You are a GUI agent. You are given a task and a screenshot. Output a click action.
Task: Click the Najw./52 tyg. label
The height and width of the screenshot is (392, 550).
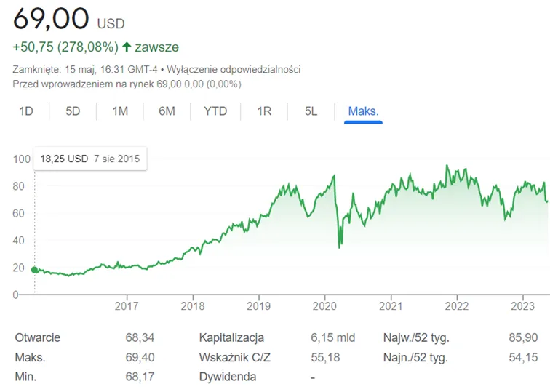click(x=416, y=337)
